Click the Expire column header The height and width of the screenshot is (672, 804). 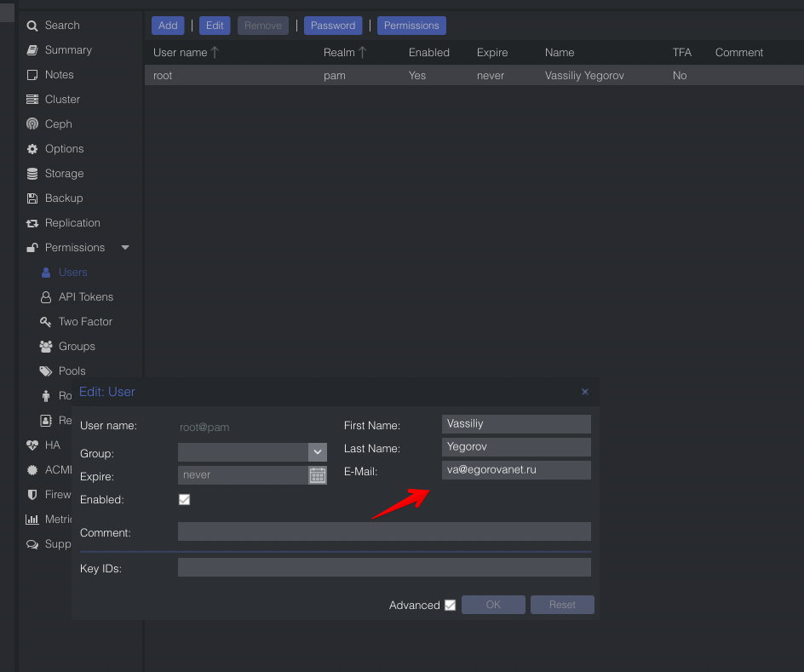(x=492, y=52)
